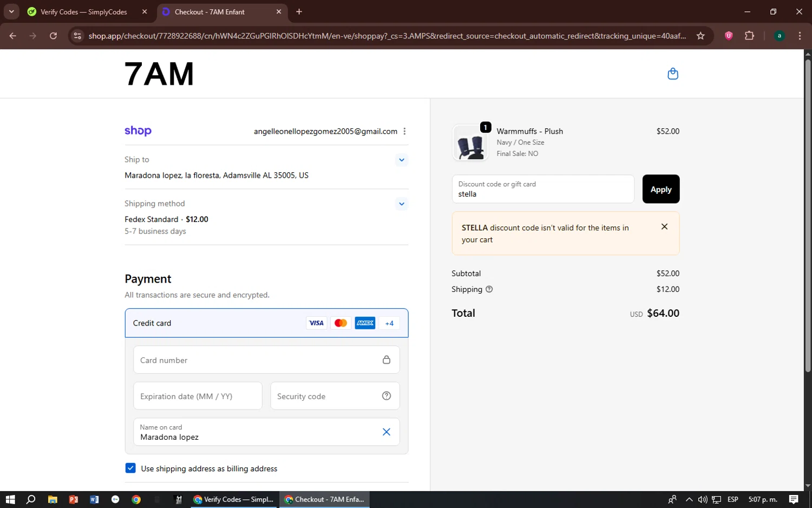Open the Windows Start menu
The height and width of the screenshot is (508, 812).
point(10,499)
